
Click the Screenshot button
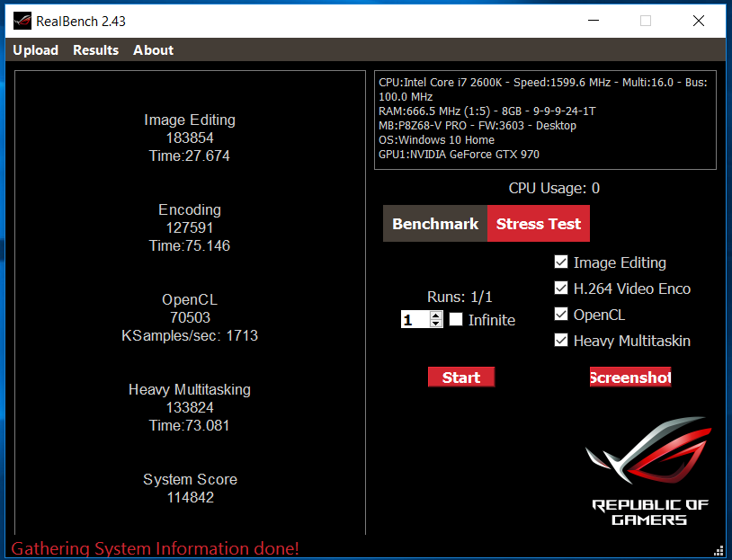pos(630,378)
